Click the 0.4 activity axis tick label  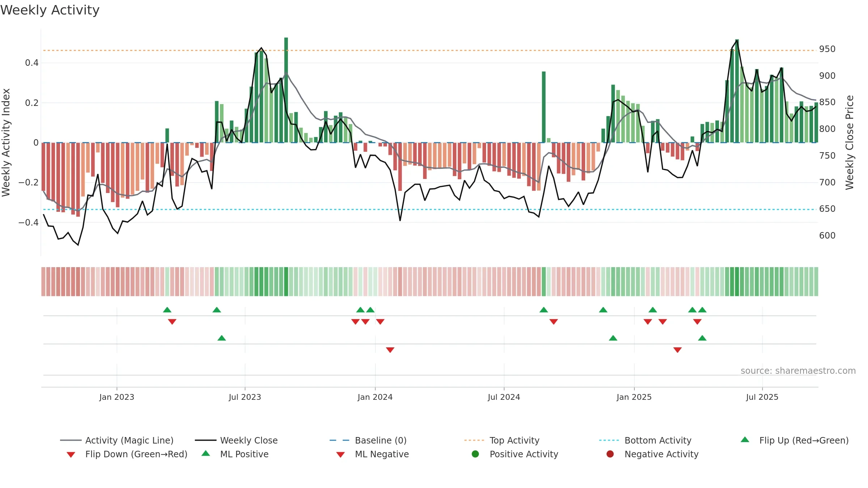[x=32, y=63]
